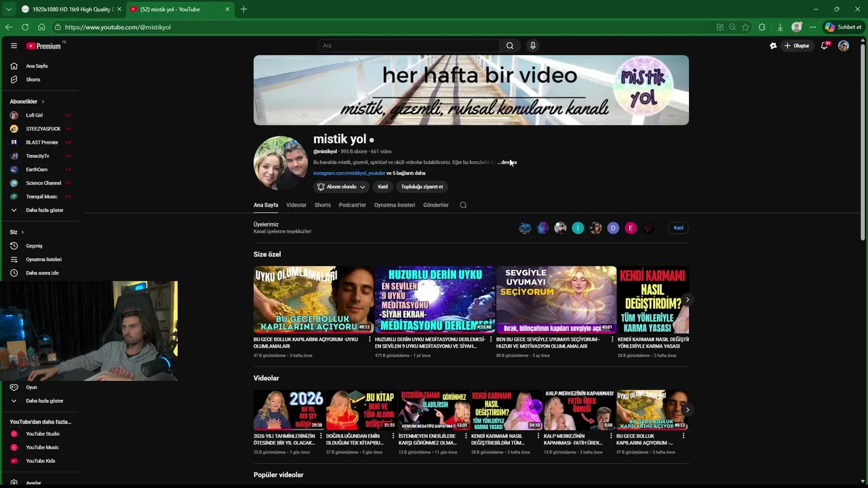
Task: Open a new browser tab
Action: tap(243, 9)
